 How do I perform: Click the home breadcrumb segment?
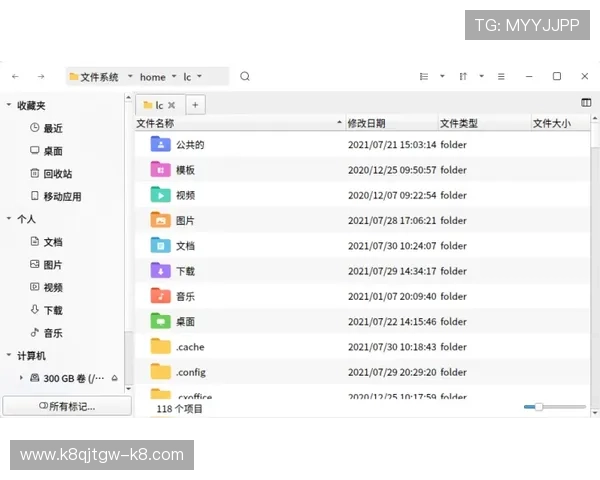[x=153, y=77]
